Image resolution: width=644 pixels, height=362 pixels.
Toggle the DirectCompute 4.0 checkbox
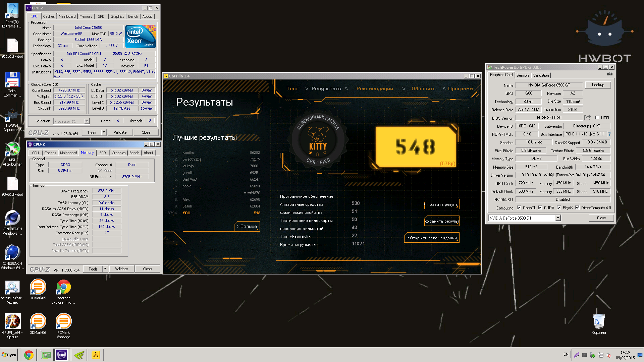(x=577, y=207)
